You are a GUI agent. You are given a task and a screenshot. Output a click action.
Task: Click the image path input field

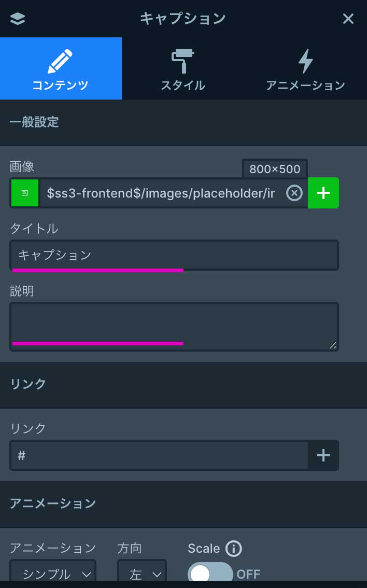[161, 193]
